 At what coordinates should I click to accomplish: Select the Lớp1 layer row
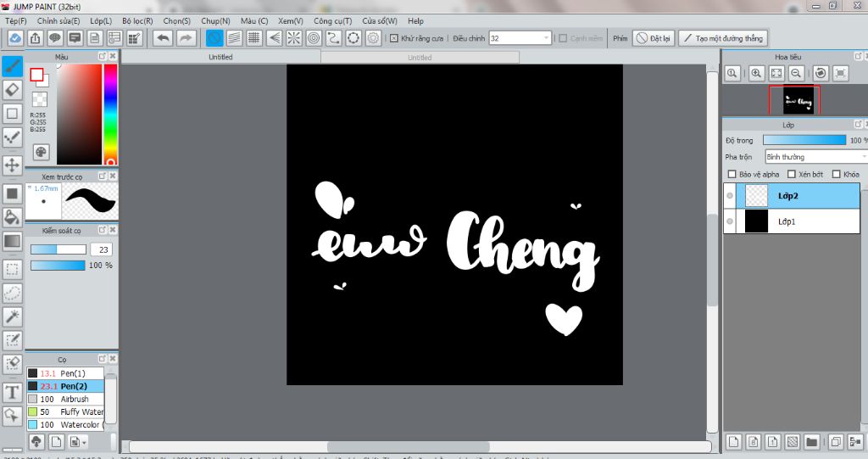click(792, 221)
